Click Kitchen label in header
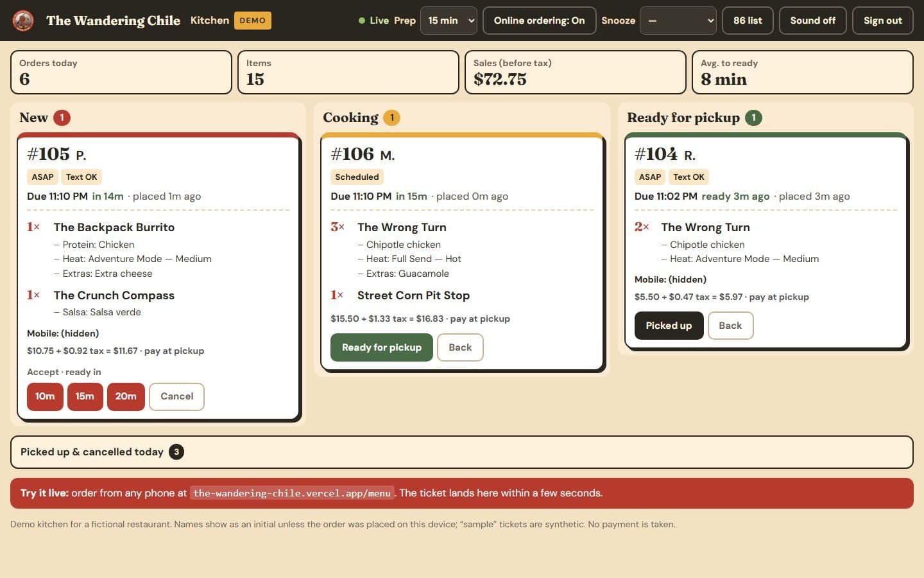 coord(210,21)
